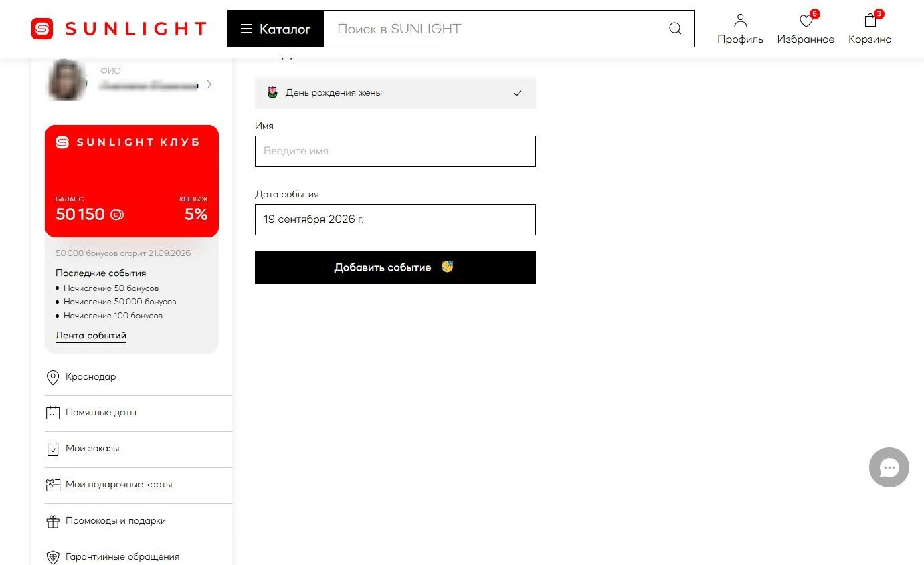Click the bonus coin icon next to balance

[x=117, y=215]
